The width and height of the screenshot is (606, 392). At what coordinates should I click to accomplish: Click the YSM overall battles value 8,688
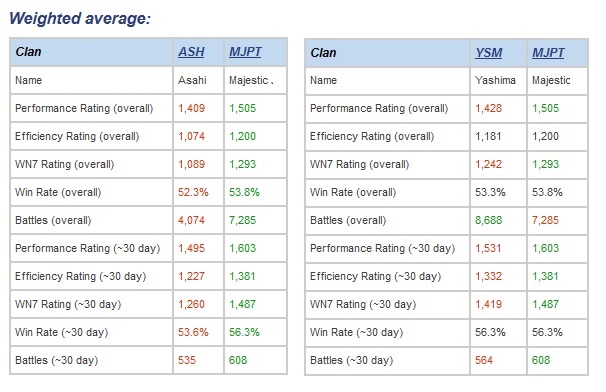point(488,220)
